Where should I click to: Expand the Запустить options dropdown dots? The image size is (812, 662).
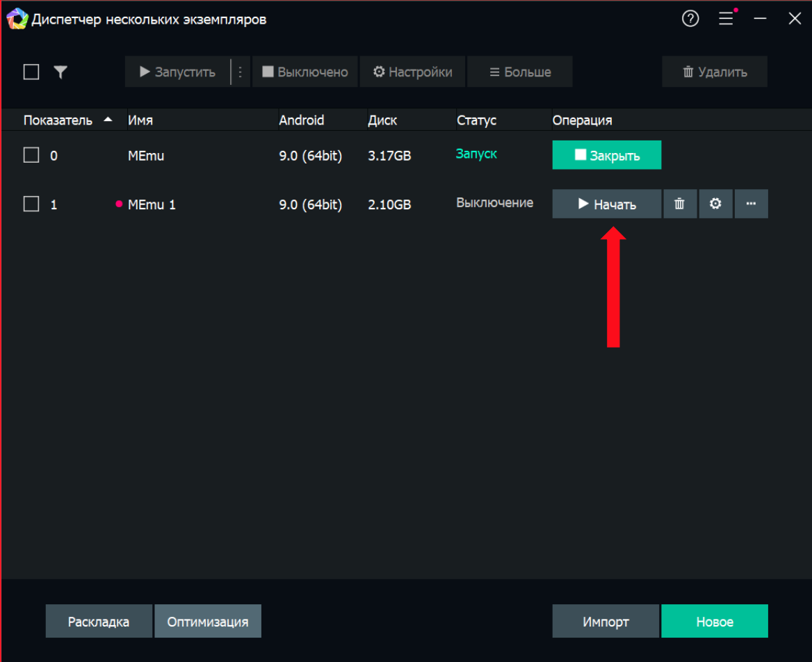[x=241, y=72]
